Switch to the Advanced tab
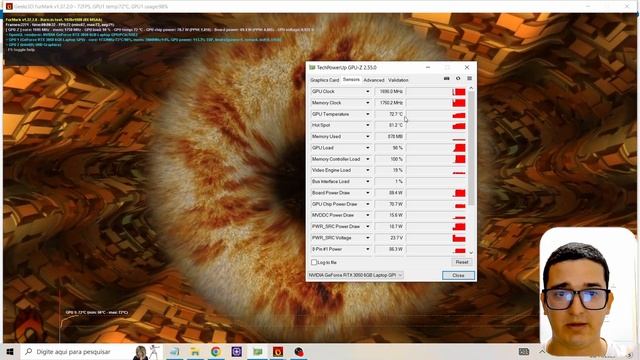The height and width of the screenshot is (360, 640). [x=374, y=80]
